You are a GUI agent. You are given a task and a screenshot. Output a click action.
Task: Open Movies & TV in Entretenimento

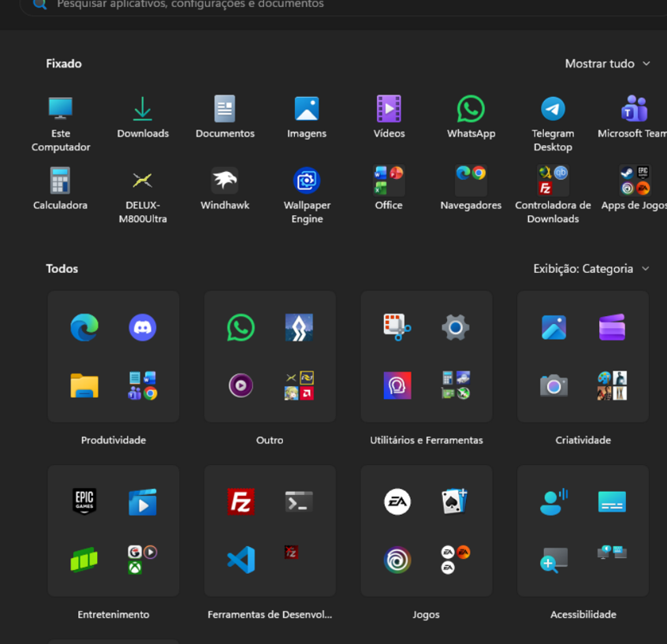tap(143, 501)
